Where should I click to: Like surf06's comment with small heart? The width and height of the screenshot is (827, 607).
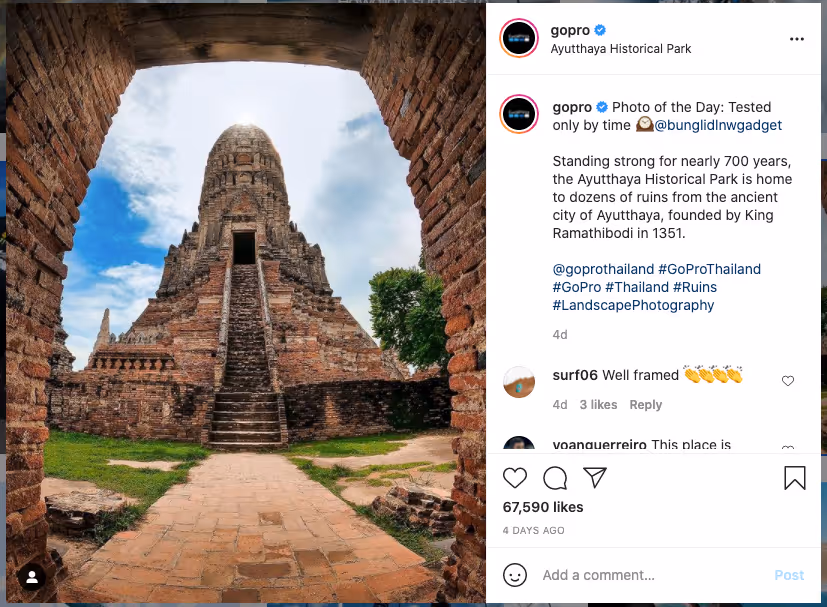[x=787, y=381]
